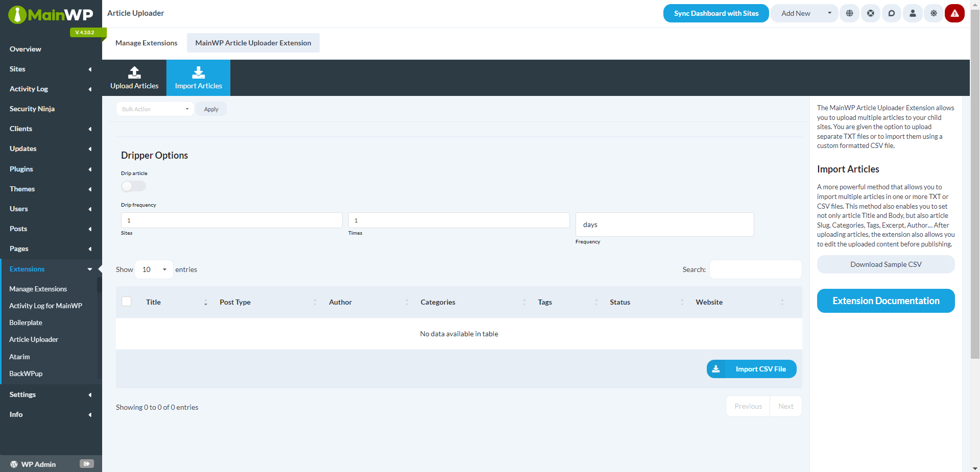The height and width of the screenshot is (472, 980).
Task: Sort table by Tags column
Action: click(x=568, y=302)
